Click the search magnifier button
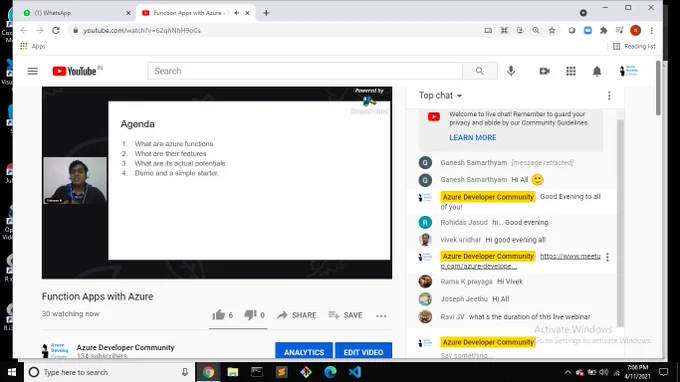Screen dimensions: 680x382 (x=479, y=71)
